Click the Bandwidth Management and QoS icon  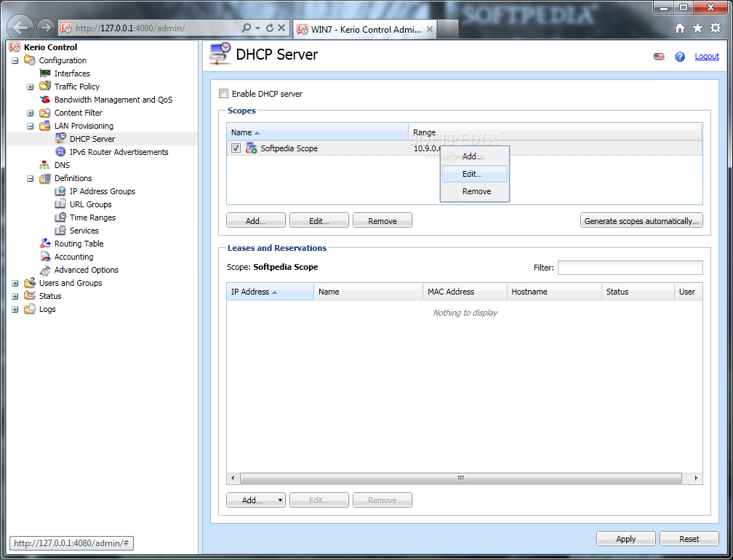[45, 100]
